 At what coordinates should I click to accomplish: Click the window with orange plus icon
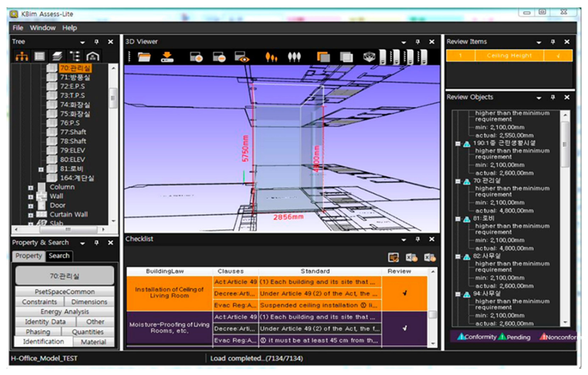click(x=196, y=57)
